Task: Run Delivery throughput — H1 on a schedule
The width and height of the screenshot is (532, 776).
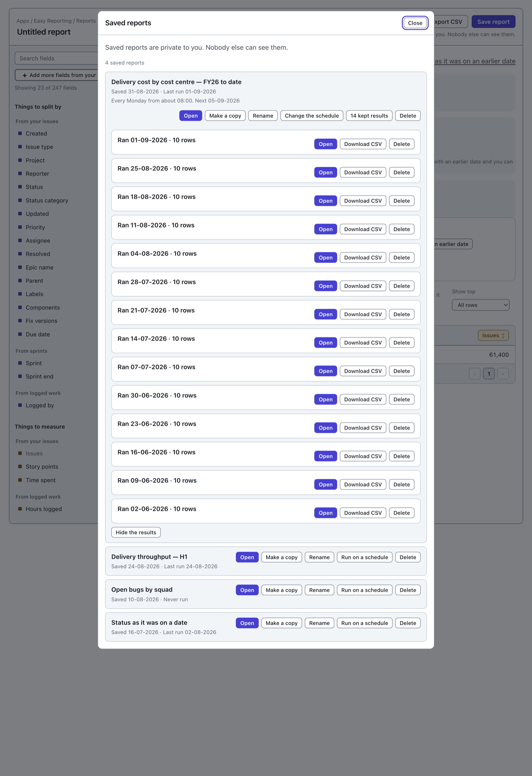Action: [364, 557]
